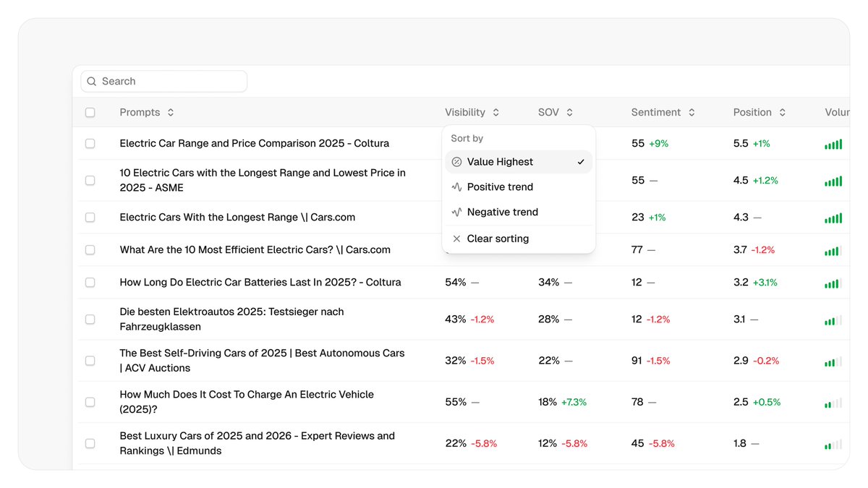
Task: Check the Best Luxury Cars Edmunds row
Action: click(x=90, y=443)
